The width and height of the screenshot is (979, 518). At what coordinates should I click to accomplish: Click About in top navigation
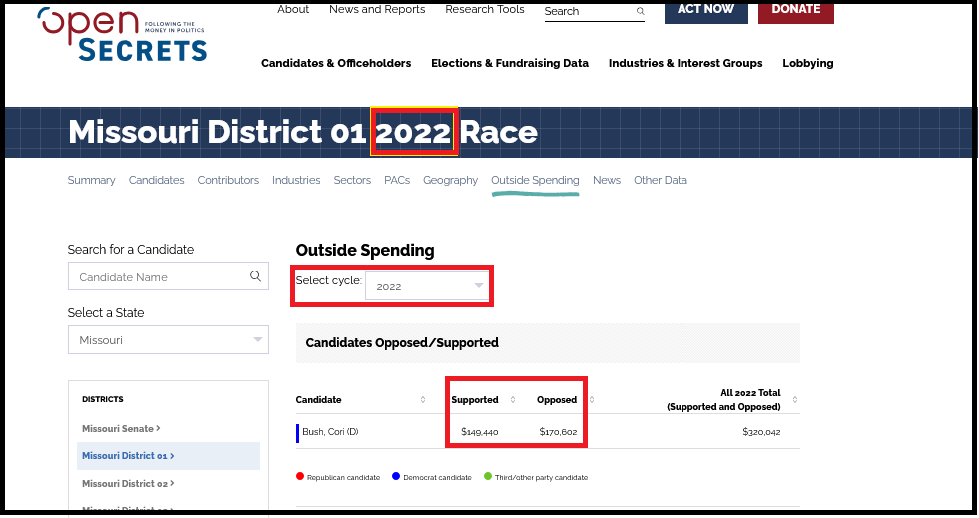pos(293,9)
